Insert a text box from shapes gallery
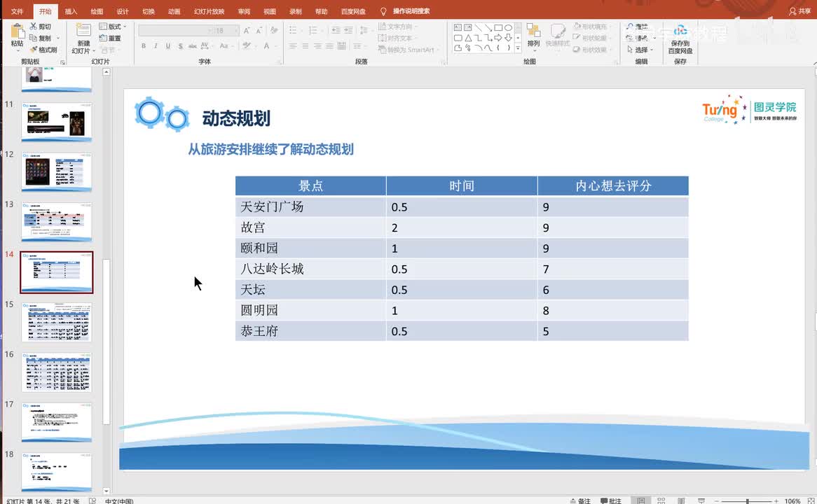817x504 pixels. pyautogui.click(x=458, y=27)
